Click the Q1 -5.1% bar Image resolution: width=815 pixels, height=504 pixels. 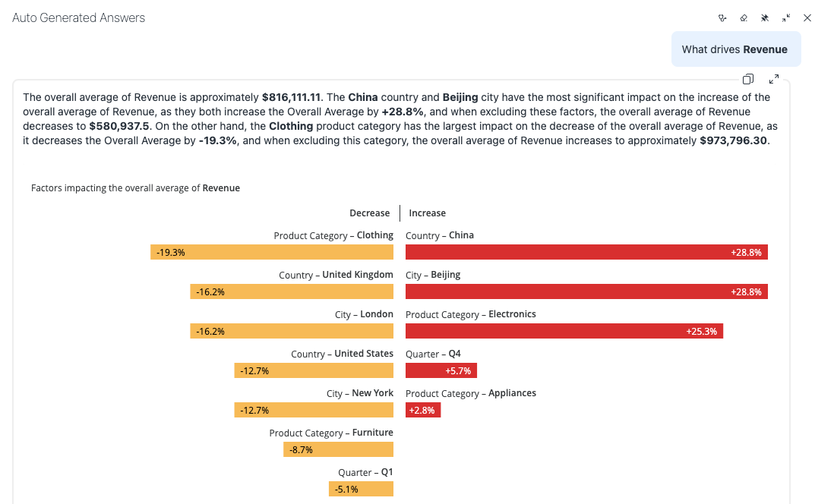point(361,489)
